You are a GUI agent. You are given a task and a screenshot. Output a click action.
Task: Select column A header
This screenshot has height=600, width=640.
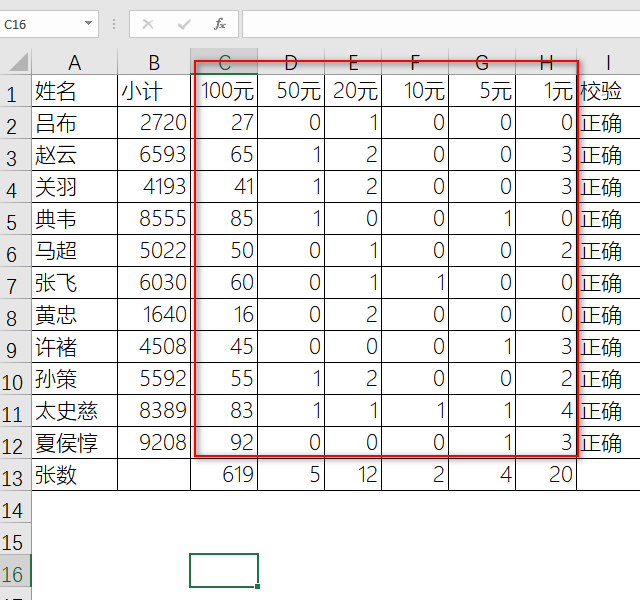tap(74, 62)
